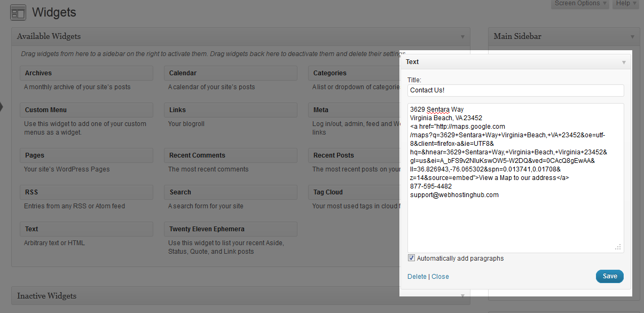
Task: Click inside the widget text content area
Action: (x=515, y=224)
